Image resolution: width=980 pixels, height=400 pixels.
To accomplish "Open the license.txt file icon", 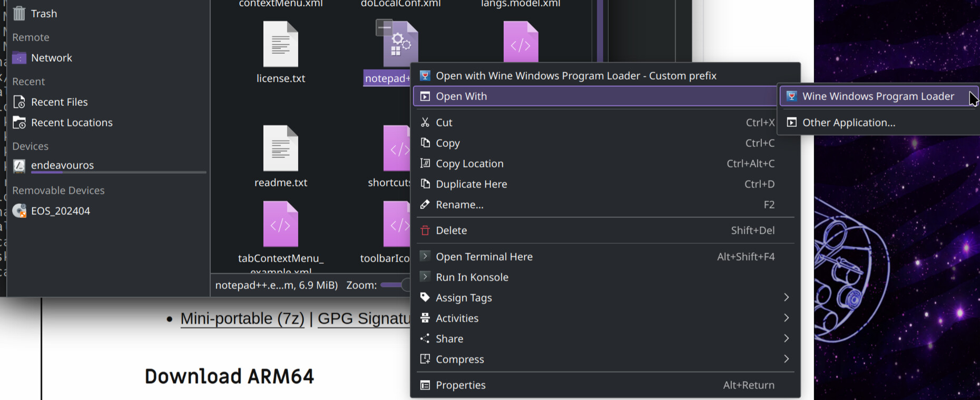I will (281, 44).
